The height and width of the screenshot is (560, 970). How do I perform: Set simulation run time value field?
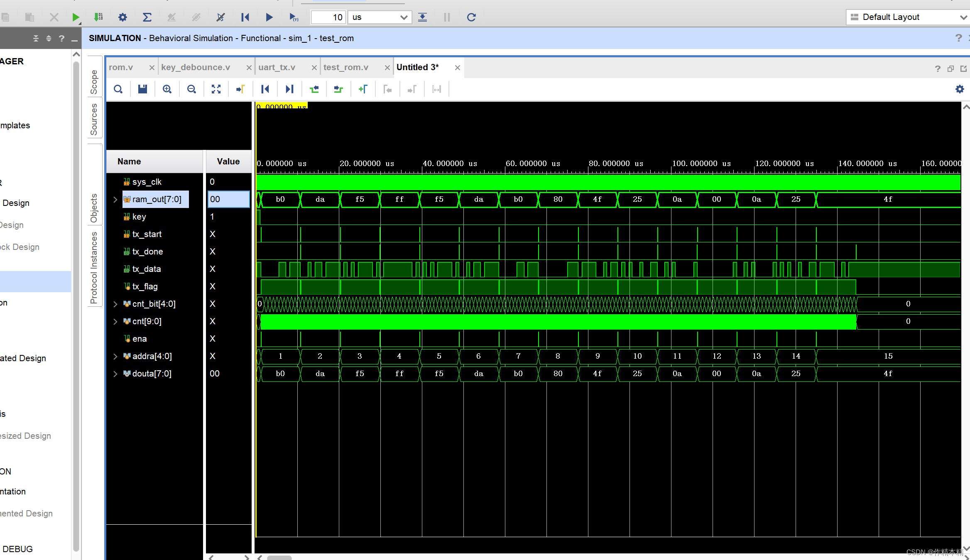(328, 17)
